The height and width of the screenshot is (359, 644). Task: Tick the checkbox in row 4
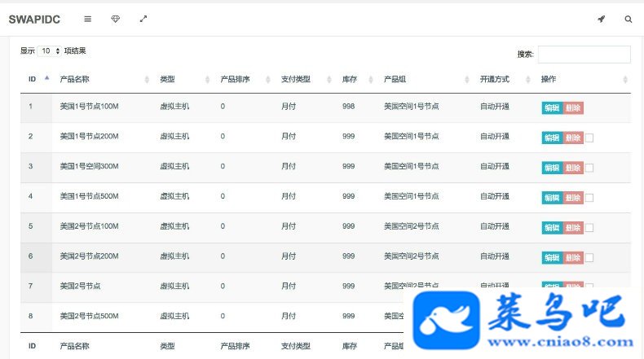point(589,198)
